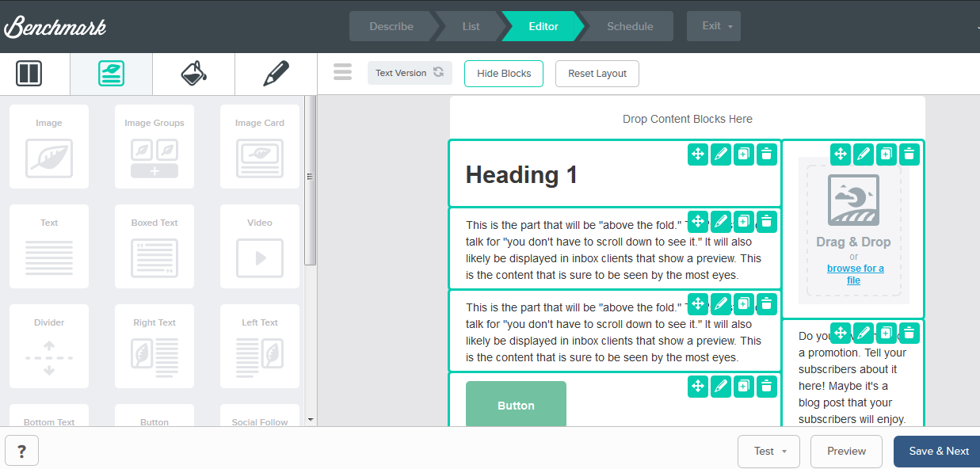Click the blocks panel scrollbar down arrow
Viewport: 980px width, 469px height.
click(x=310, y=419)
